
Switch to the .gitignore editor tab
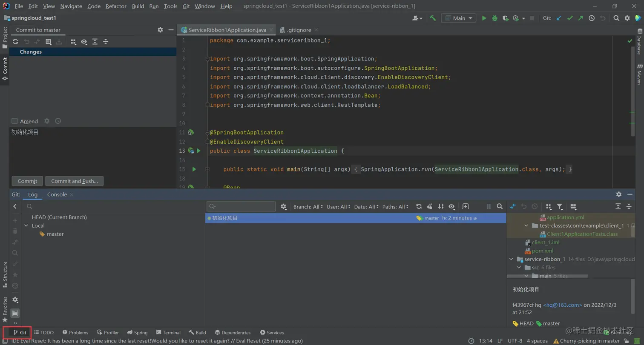(x=298, y=30)
